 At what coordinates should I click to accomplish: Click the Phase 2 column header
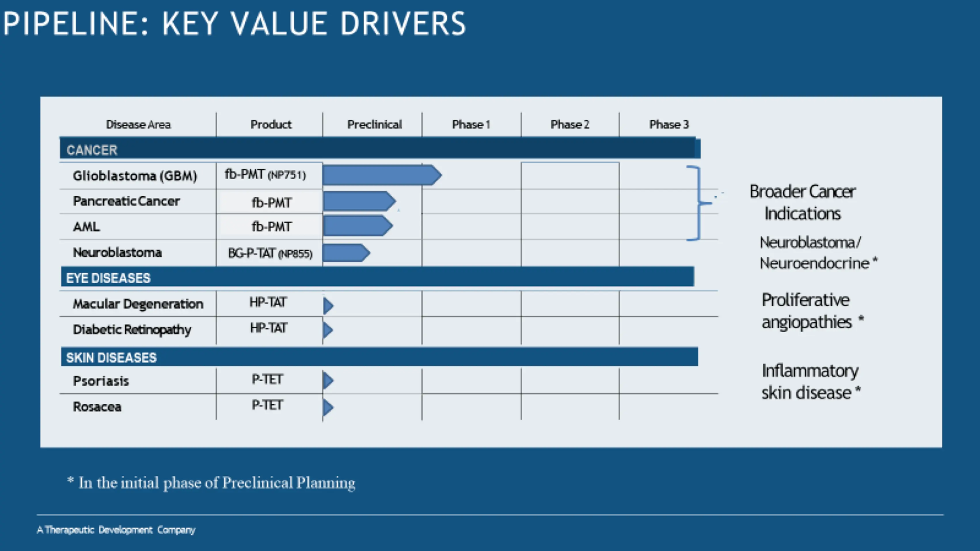[x=570, y=124]
